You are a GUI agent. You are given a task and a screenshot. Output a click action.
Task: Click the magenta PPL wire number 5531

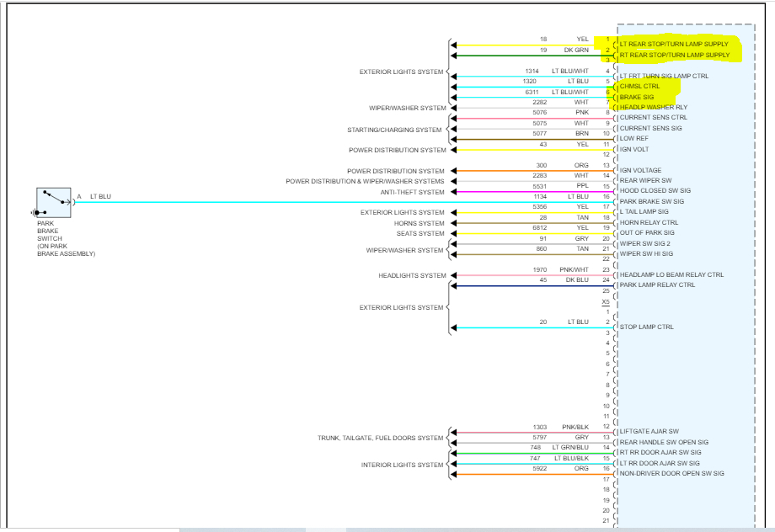539,186
